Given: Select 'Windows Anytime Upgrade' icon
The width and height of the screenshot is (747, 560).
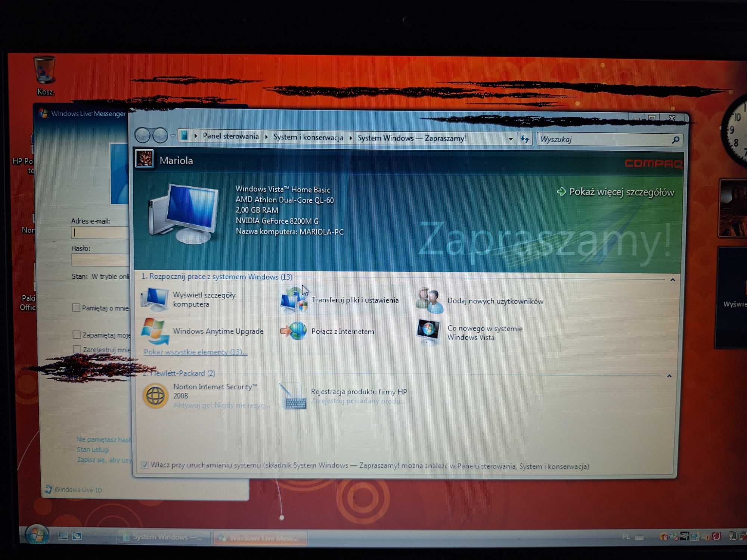Looking at the screenshot, I should (155, 331).
